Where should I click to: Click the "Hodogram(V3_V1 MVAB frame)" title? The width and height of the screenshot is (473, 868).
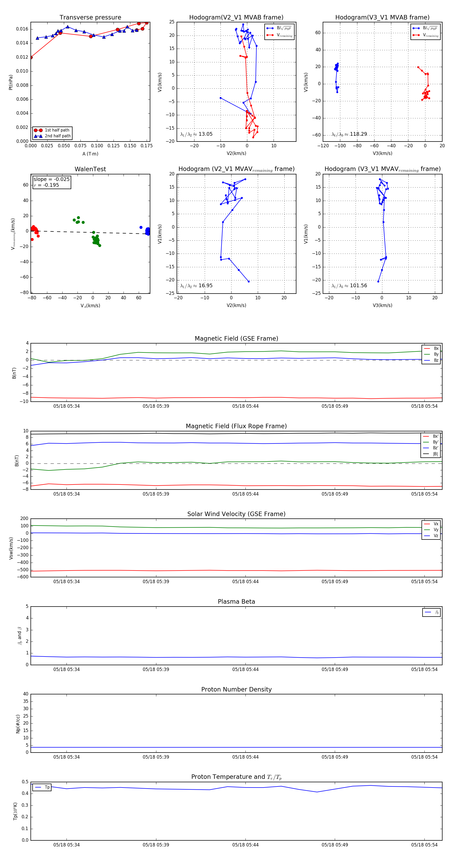coord(382,18)
